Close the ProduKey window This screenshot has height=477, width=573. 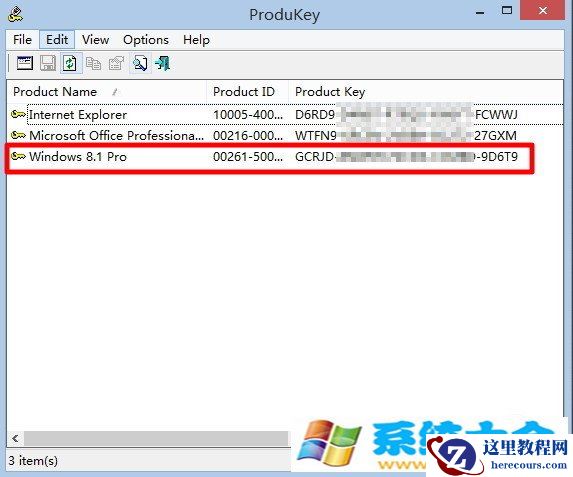coord(543,11)
